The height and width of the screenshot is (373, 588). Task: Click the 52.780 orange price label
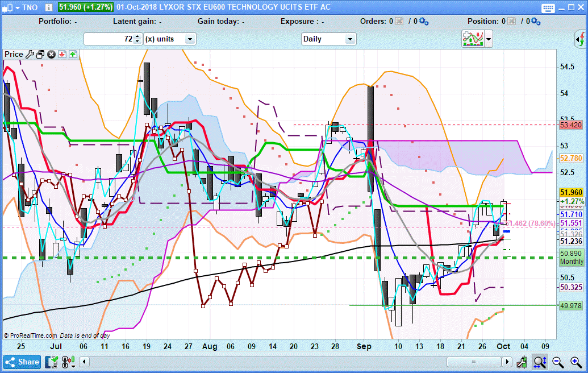click(x=571, y=159)
